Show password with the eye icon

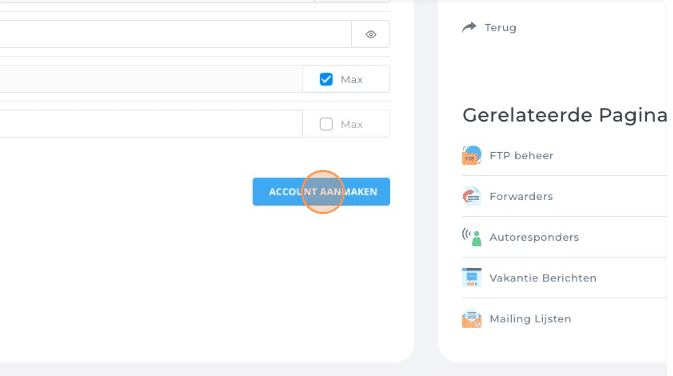(371, 34)
